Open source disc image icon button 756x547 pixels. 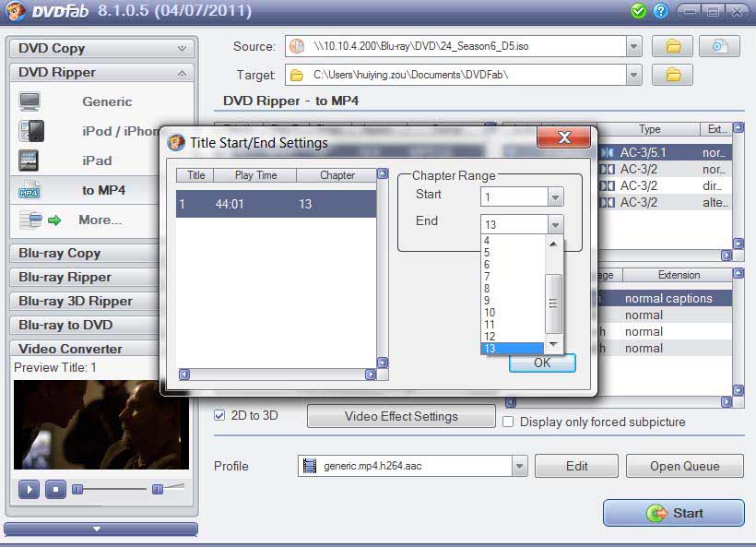tap(719, 46)
